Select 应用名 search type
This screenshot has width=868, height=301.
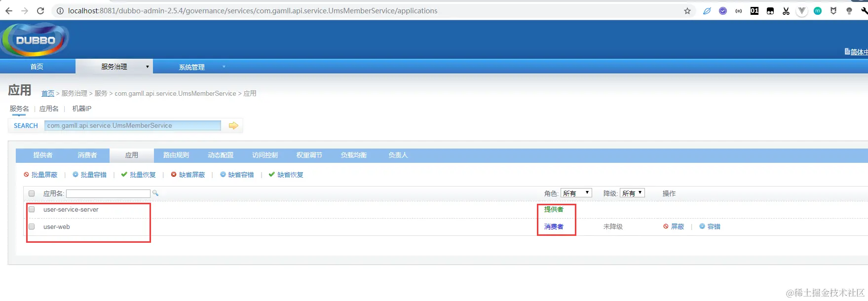pyautogui.click(x=49, y=109)
